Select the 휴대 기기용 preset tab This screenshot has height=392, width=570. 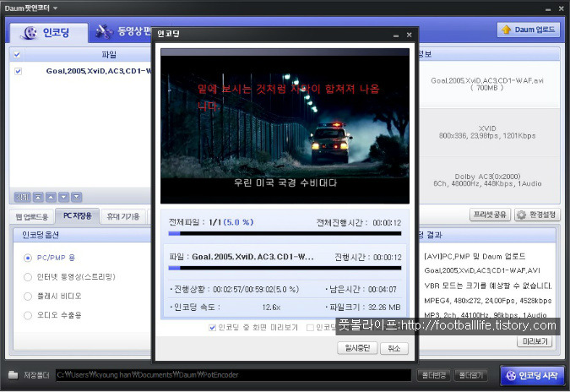point(123,217)
